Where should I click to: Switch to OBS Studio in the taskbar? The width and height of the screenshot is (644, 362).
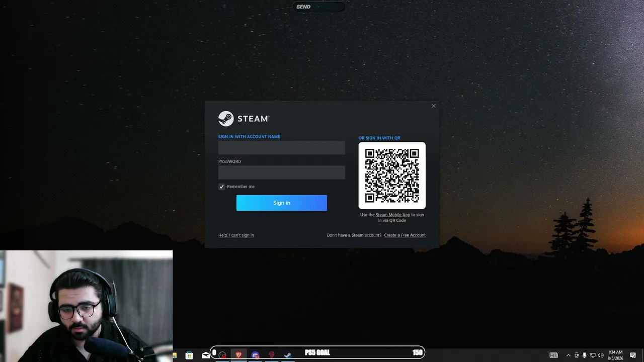click(222, 355)
